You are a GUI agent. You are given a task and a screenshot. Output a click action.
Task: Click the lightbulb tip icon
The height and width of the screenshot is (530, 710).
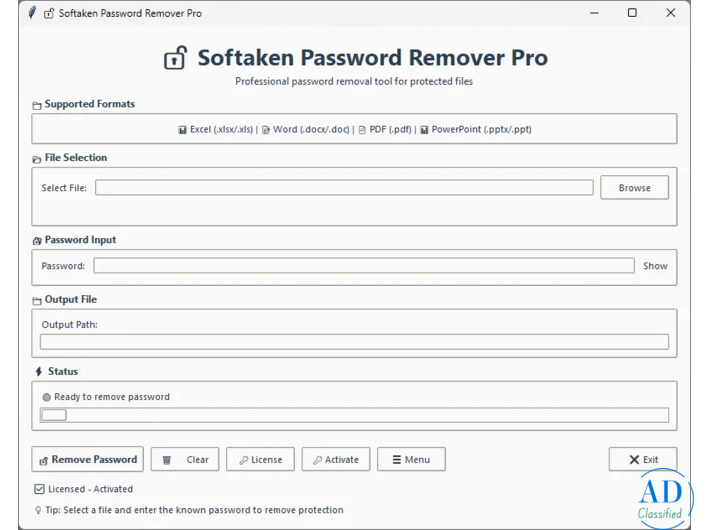point(38,510)
